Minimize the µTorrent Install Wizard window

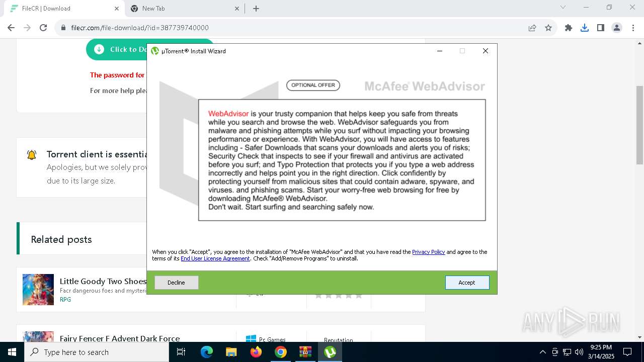click(x=440, y=51)
